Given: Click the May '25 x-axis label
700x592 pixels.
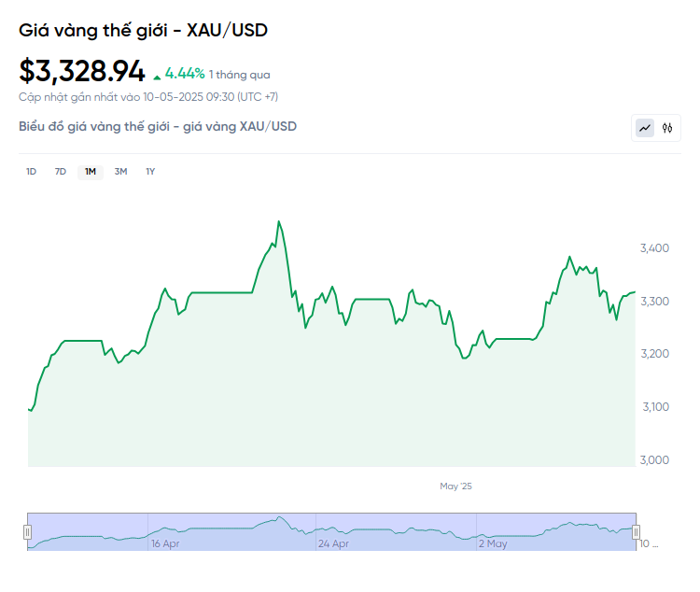Looking at the screenshot, I should coord(456,486).
